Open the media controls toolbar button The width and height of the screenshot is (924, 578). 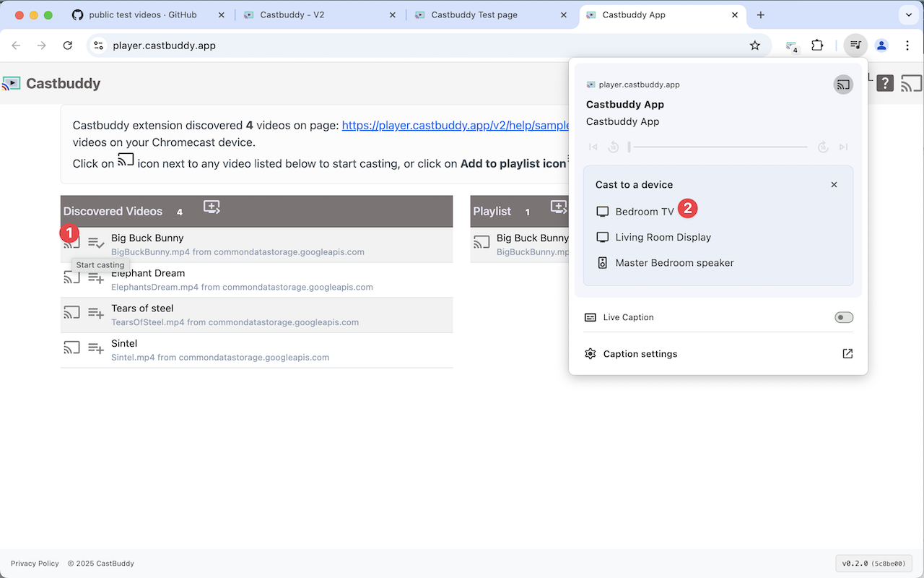(855, 46)
